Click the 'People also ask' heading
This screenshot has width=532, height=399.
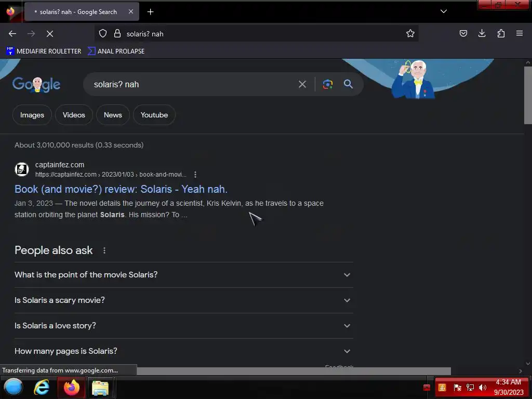(54, 250)
